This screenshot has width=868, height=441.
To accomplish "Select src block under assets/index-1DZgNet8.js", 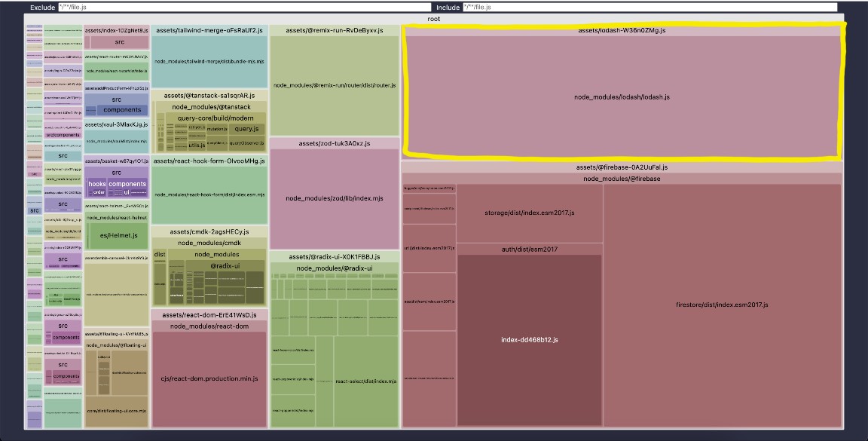I will tap(120, 42).
